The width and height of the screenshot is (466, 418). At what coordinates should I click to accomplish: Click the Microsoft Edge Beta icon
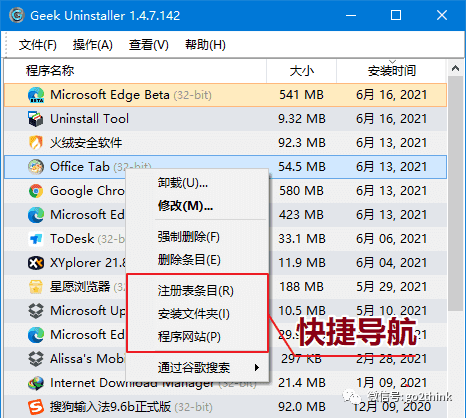click(36, 95)
